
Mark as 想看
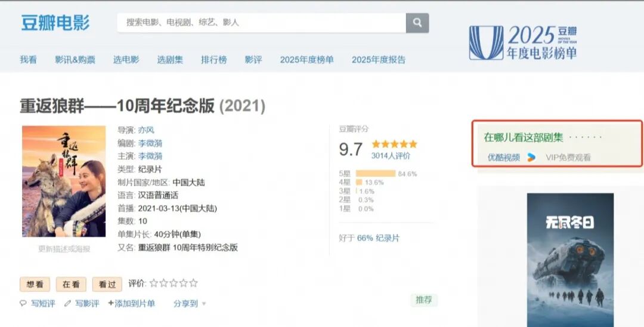pyautogui.click(x=35, y=284)
